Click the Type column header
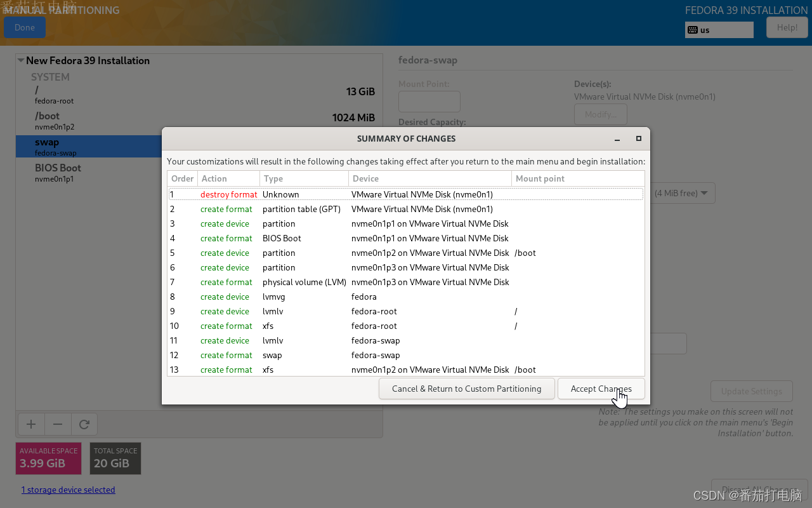 point(304,178)
